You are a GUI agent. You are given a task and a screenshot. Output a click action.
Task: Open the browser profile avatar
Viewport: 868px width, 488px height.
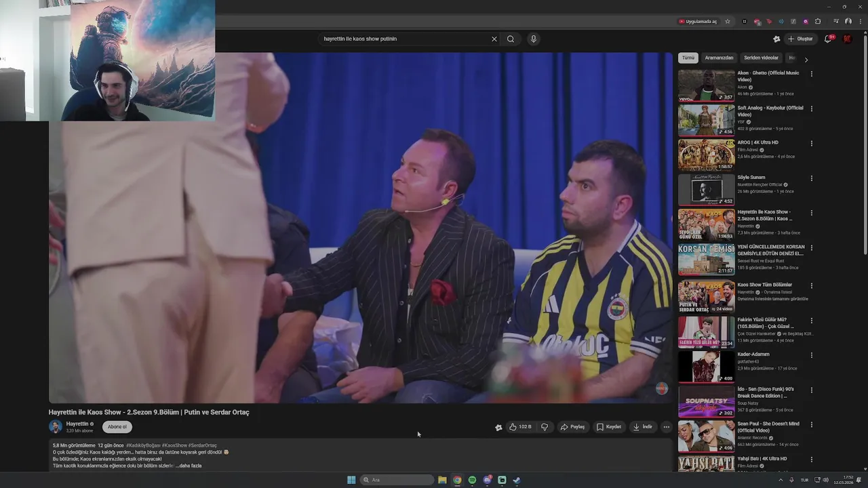coord(848,21)
